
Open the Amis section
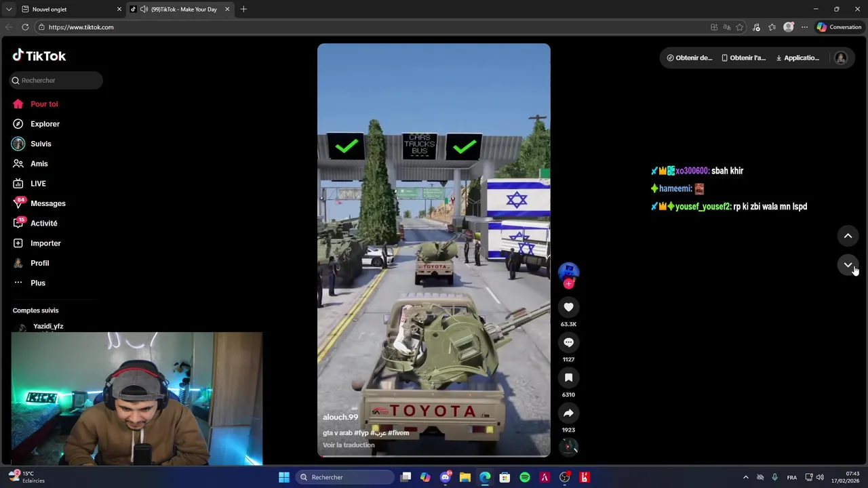click(x=31, y=163)
